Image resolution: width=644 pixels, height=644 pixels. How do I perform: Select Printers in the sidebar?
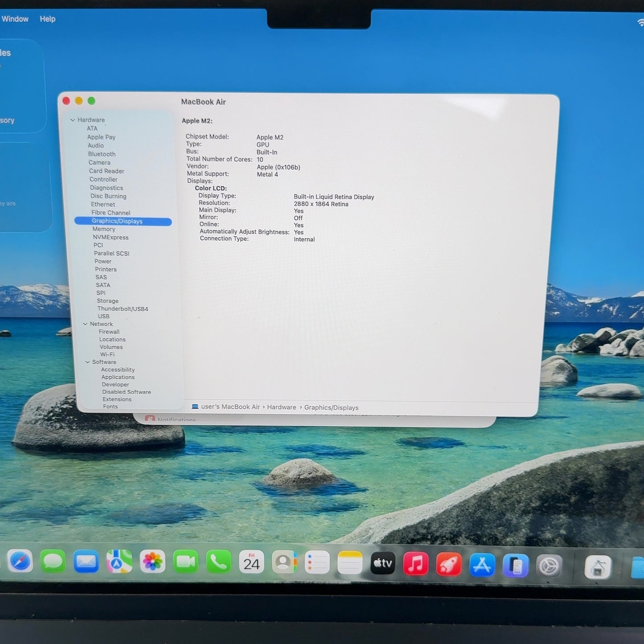(x=106, y=269)
